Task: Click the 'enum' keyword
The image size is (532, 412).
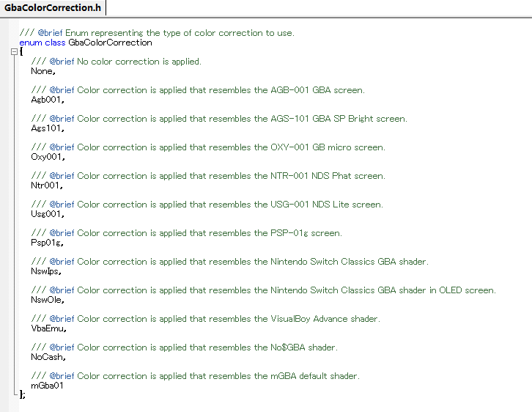Action: coord(31,43)
